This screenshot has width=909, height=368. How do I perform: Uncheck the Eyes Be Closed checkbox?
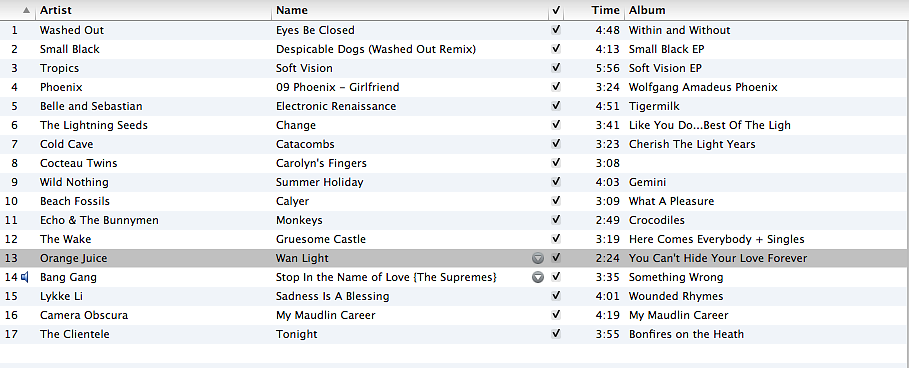(557, 30)
